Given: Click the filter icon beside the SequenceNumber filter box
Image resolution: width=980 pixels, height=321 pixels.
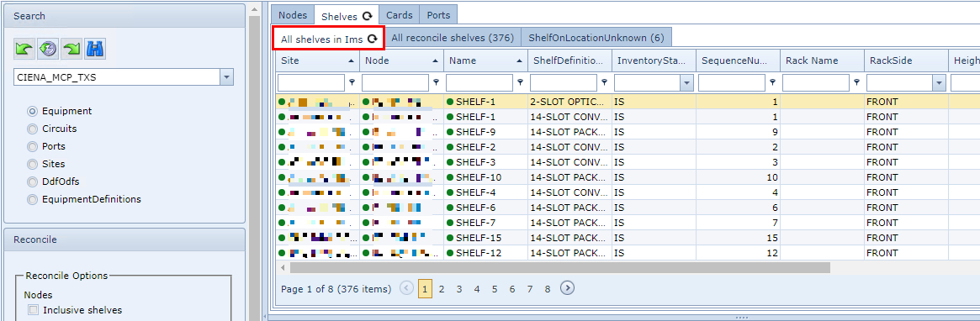Looking at the screenshot, I should coord(773,82).
